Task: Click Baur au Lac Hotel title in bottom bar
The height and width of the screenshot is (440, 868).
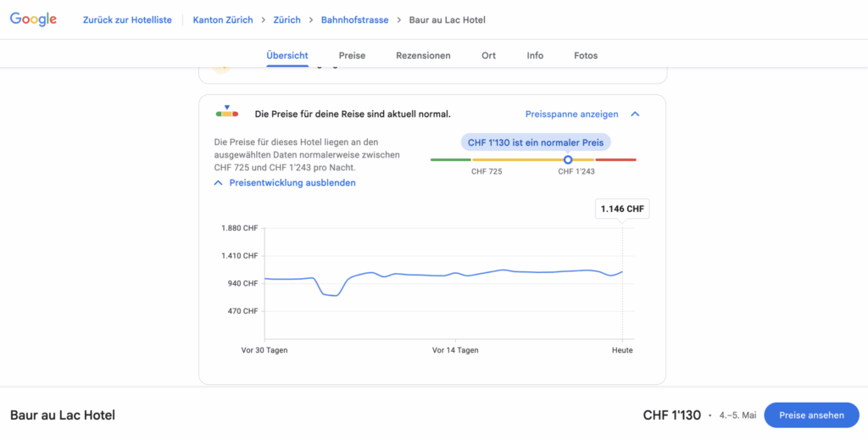Action: coord(63,415)
